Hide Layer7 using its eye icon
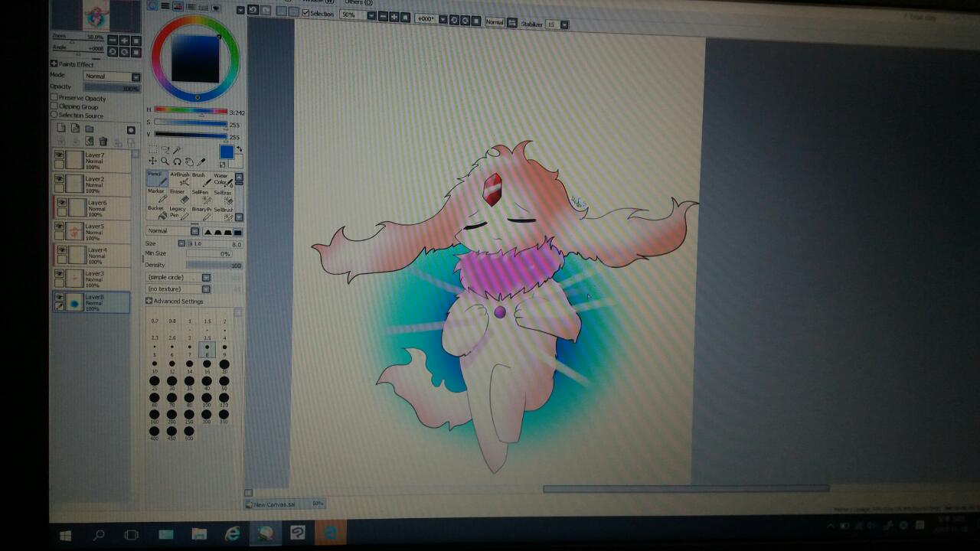980x551 pixels. point(59,155)
